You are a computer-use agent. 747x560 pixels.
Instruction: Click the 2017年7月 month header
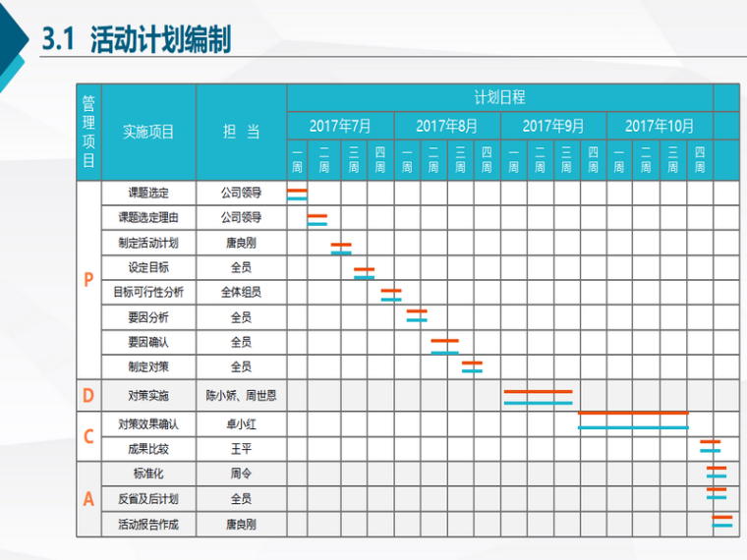tap(340, 126)
